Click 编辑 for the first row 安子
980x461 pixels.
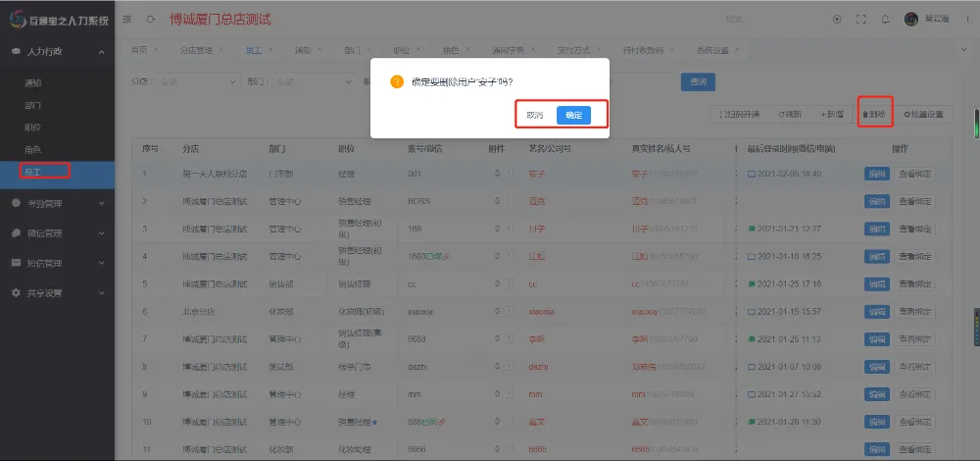(x=875, y=175)
